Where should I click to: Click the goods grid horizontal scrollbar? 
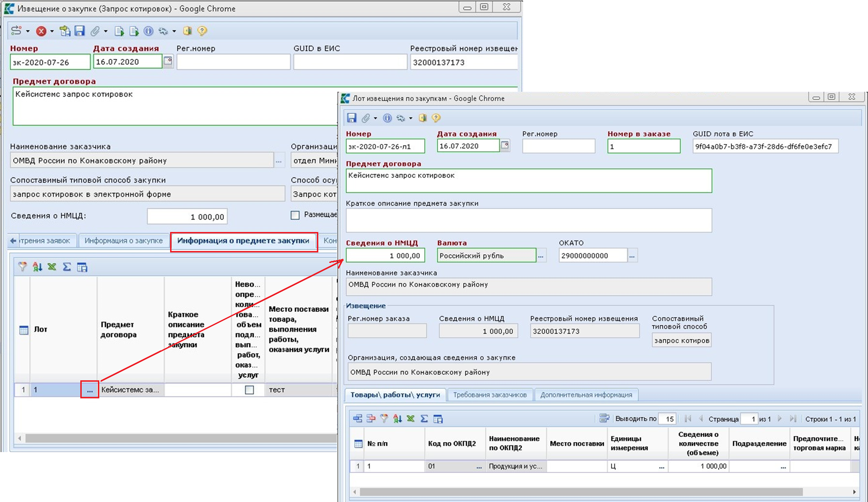pos(582,492)
